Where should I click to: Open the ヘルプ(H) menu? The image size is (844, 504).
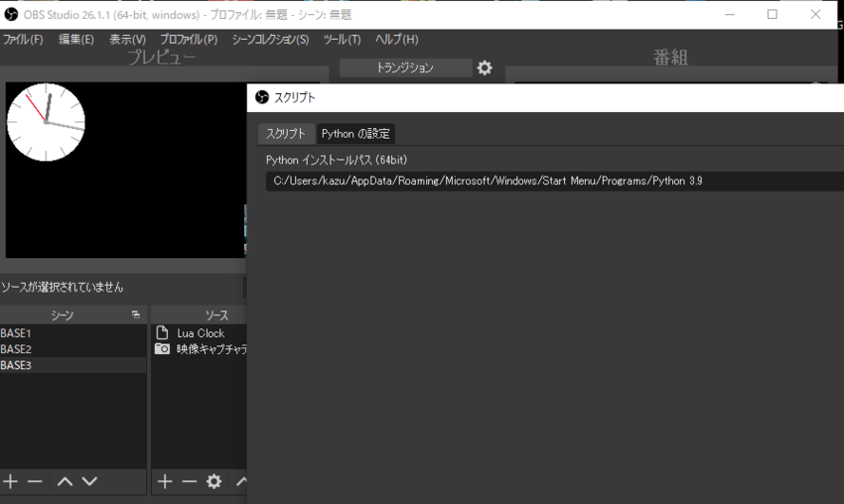[x=397, y=40]
